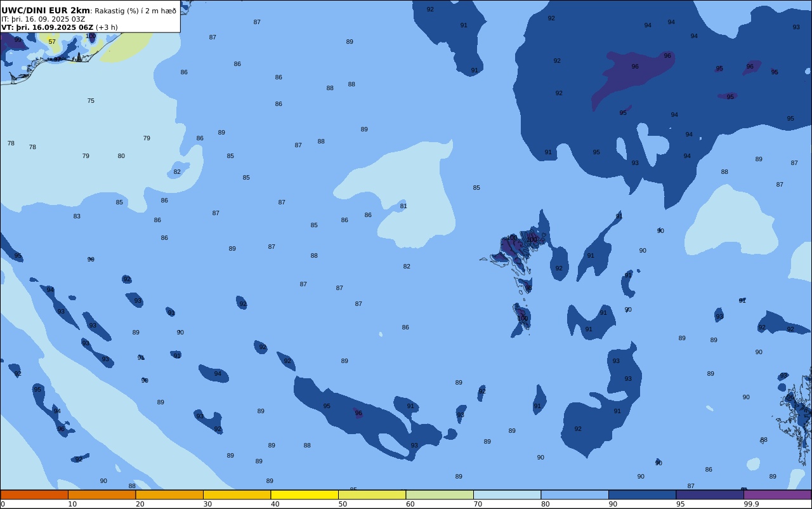Click the medium blue 80–90 legend swatch

click(x=575, y=494)
